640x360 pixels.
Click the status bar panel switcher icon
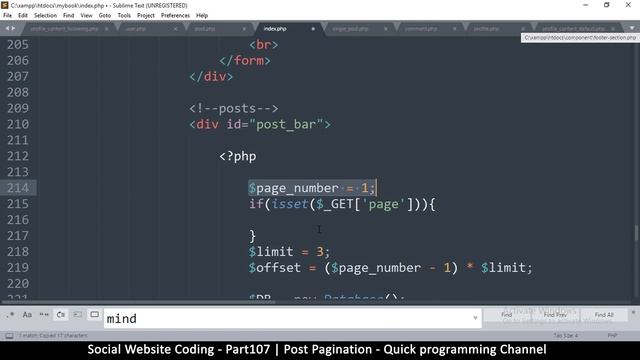pyautogui.click(x=9, y=336)
